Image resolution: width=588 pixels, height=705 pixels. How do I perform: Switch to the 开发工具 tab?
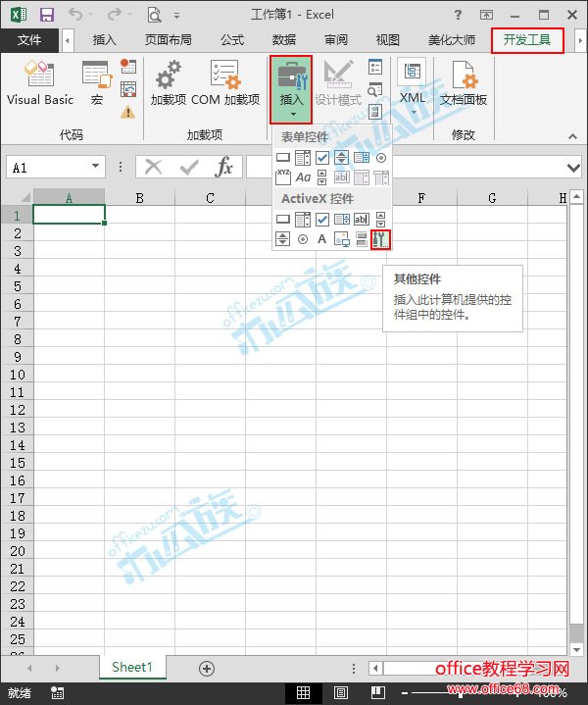click(527, 40)
